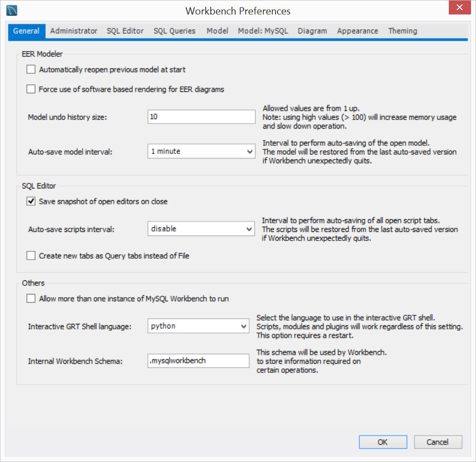Open the Administrator tab
Image resolution: width=476 pixels, height=462 pixels.
point(74,31)
